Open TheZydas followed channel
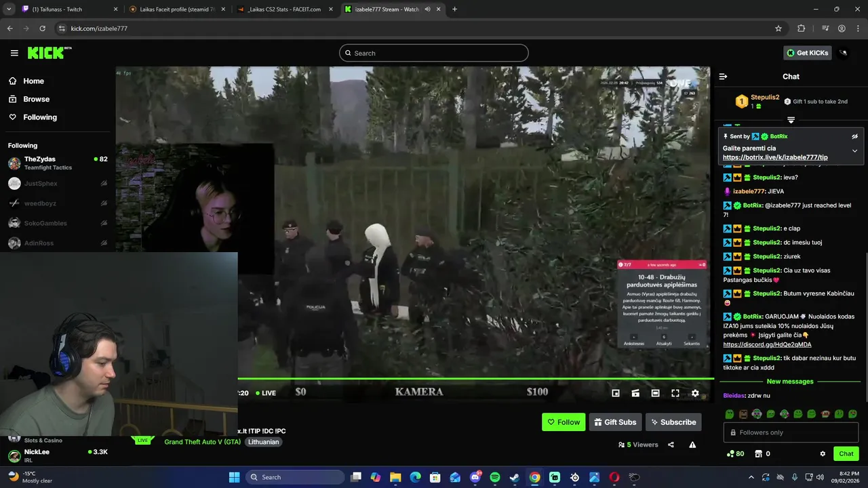 [x=58, y=163]
